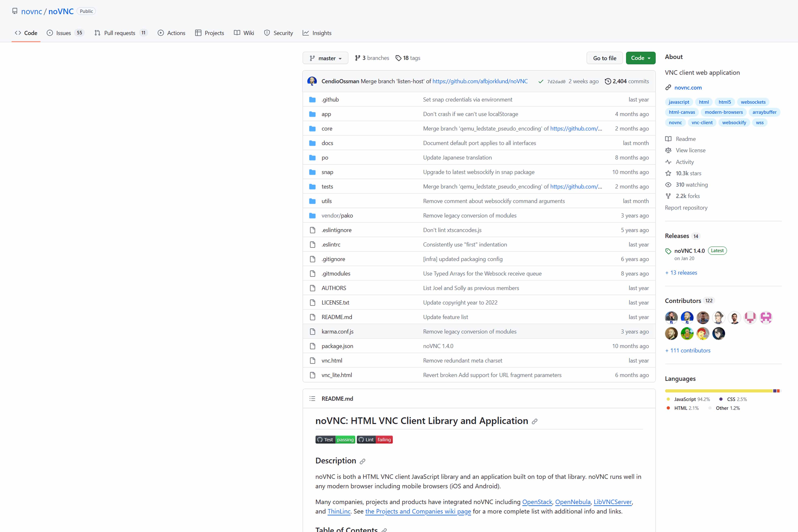Screen dimensions: 798x532
Task: Click the green commit status checkmark
Action: click(541, 82)
